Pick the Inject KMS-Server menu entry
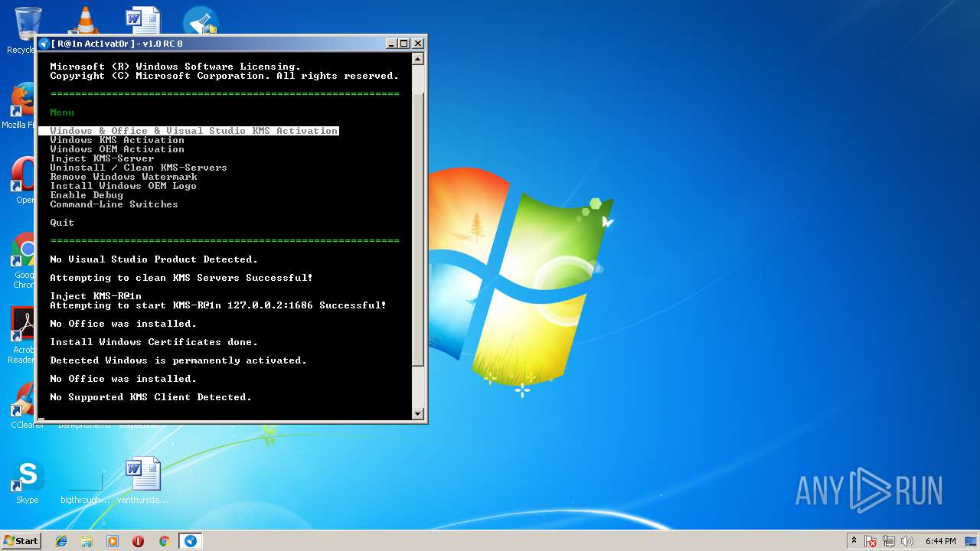Image resolution: width=980 pixels, height=551 pixels. tap(102, 158)
